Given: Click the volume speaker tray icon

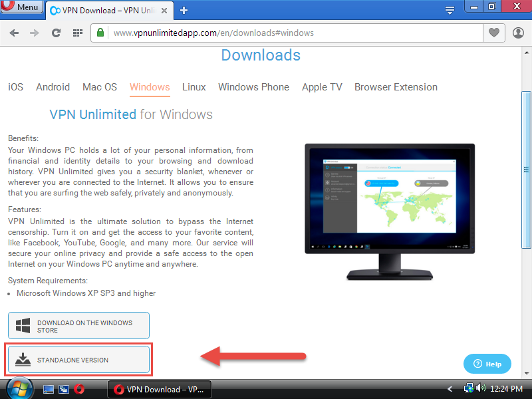Looking at the screenshot, I should [x=481, y=388].
